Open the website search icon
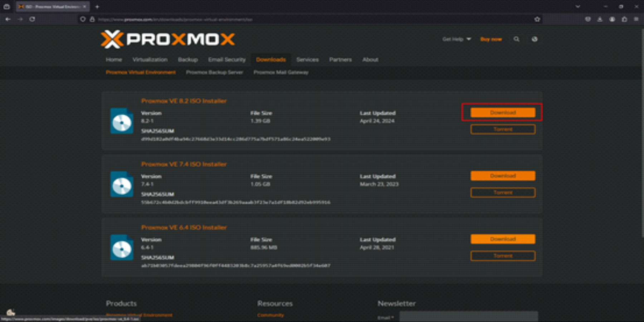The height and width of the screenshot is (322, 644). [516, 39]
